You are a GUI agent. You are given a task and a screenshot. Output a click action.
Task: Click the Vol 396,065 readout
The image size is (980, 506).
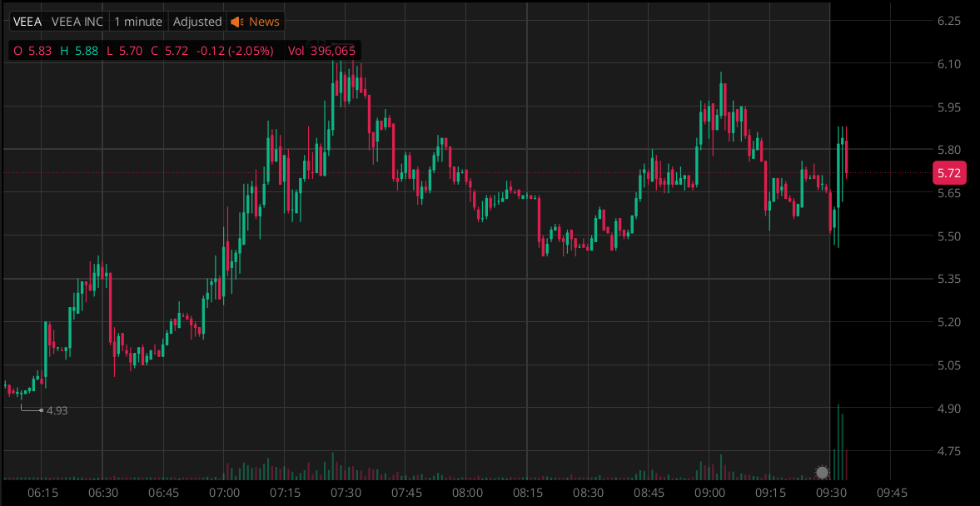pyautogui.click(x=321, y=52)
